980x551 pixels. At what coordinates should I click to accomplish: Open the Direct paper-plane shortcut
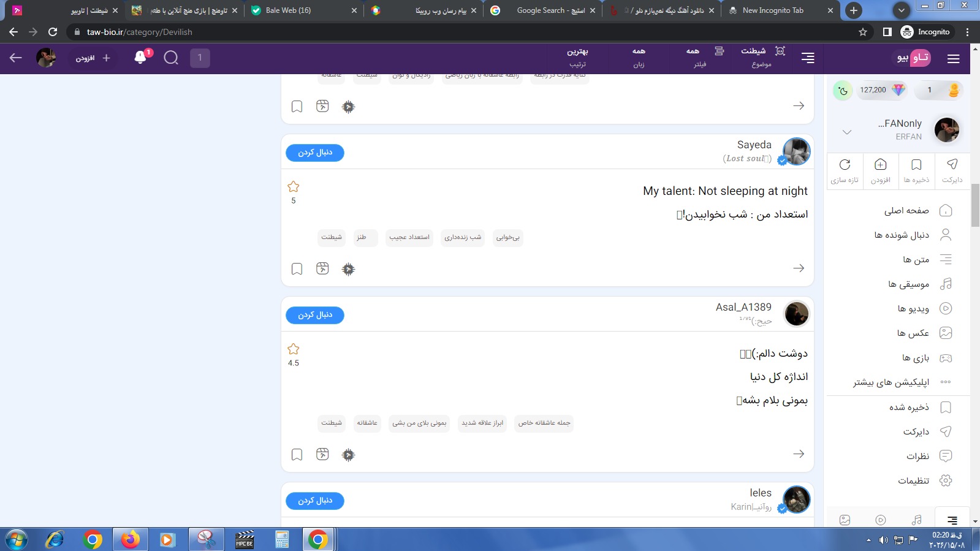pyautogui.click(x=952, y=170)
